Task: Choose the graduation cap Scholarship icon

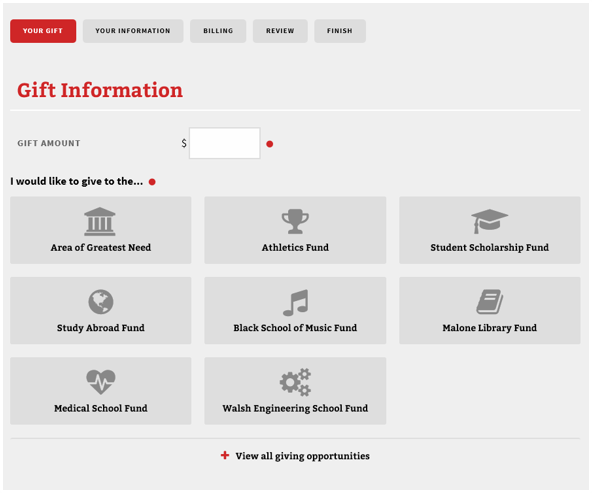Action: pos(489,221)
